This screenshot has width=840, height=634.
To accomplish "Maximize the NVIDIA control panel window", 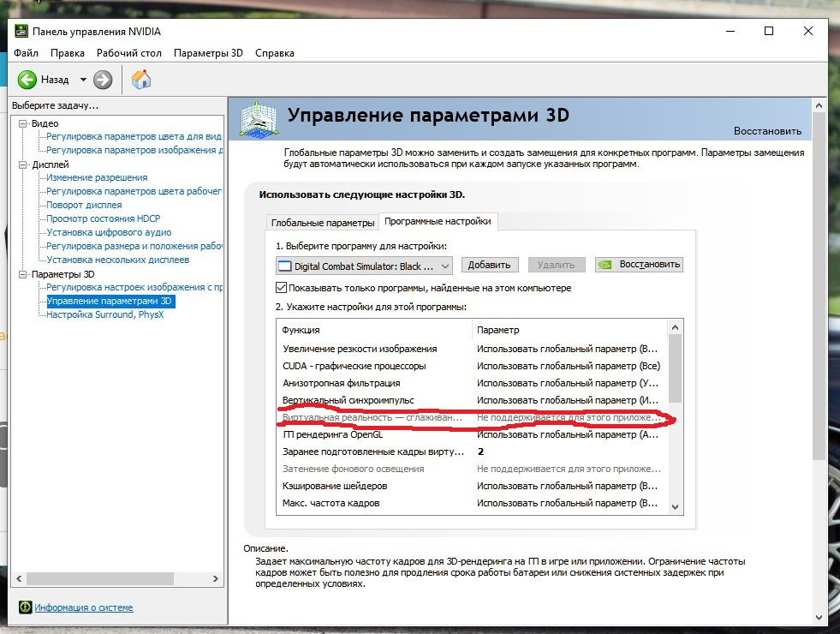I will 769,31.
